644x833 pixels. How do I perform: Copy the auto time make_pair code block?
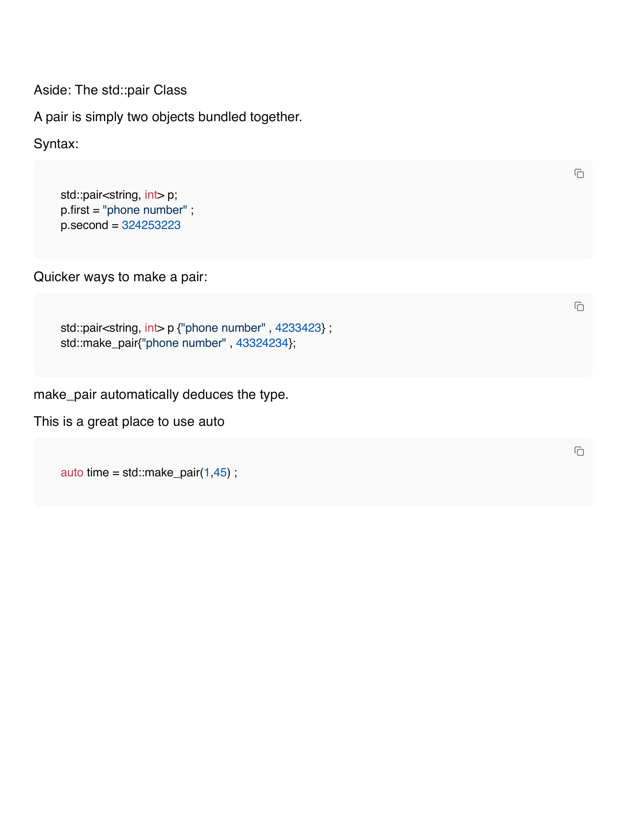[x=579, y=451]
